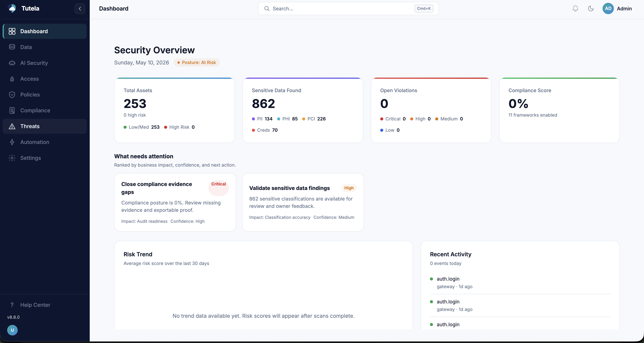Click the PII 134 legend entry
This screenshot has height=343, width=644.
pyautogui.click(x=262, y=119)
